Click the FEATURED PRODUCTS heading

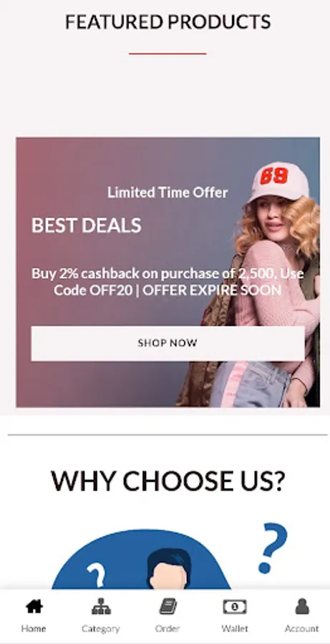[x=168, y=21]
